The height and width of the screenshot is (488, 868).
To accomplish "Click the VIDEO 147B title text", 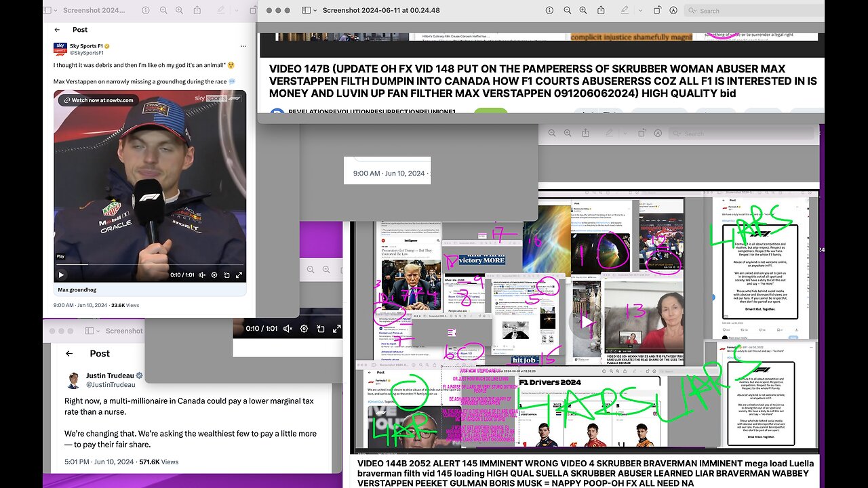I will point(543,81).
